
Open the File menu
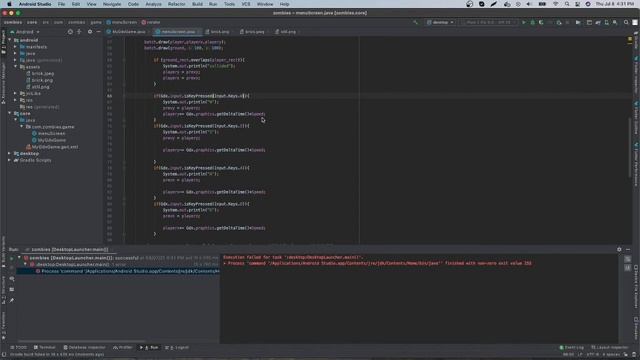(x=61, y=4)
